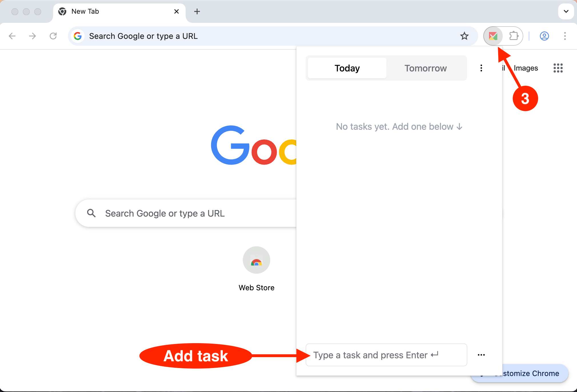Open the popup's three-dot options icon

click(x=481, y=68)
